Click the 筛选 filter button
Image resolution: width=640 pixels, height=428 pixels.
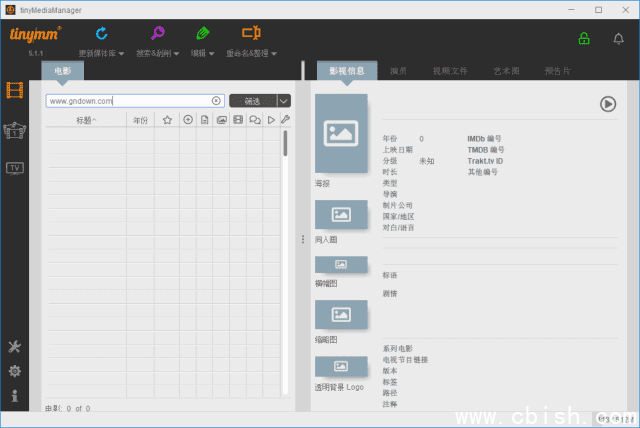point(252,101)
